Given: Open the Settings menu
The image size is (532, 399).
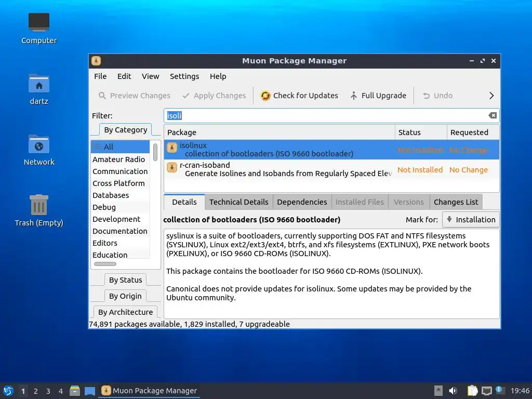Looking at the screenshot, I should pos(184,76).
